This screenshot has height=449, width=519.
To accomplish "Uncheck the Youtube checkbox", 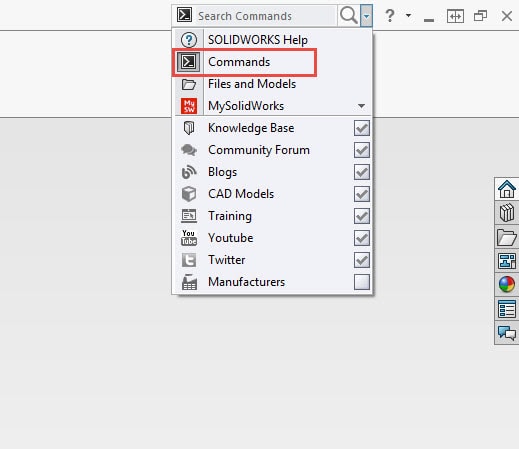I will point(362,238).
